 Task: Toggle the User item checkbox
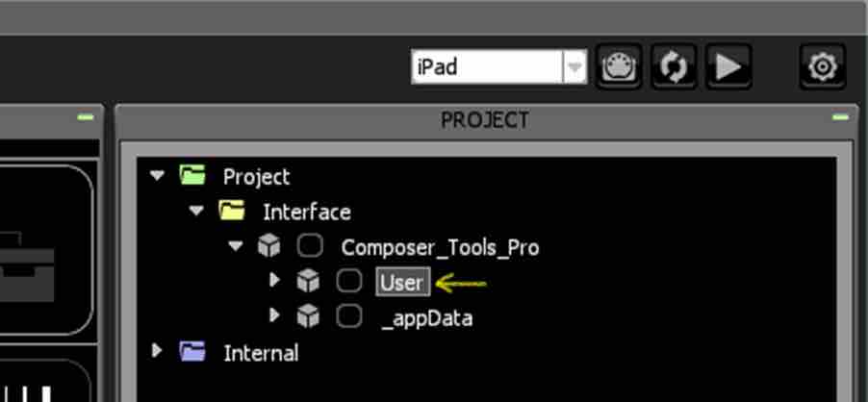[348, 282]
